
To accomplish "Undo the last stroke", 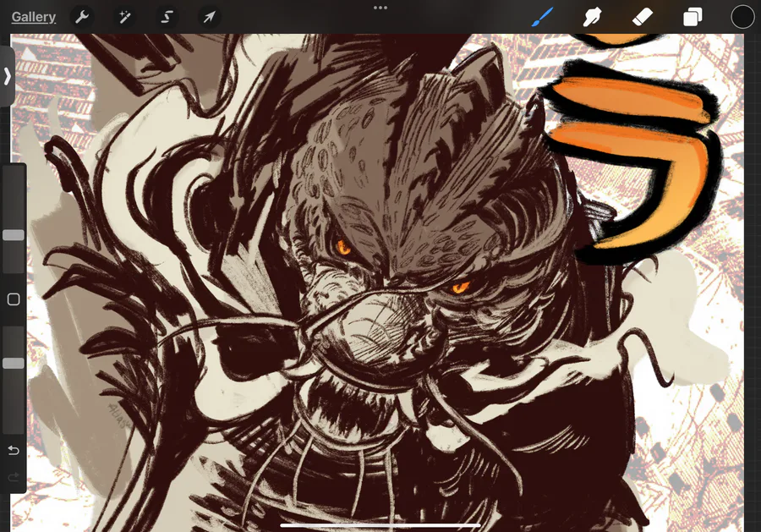I will (14, 451).
